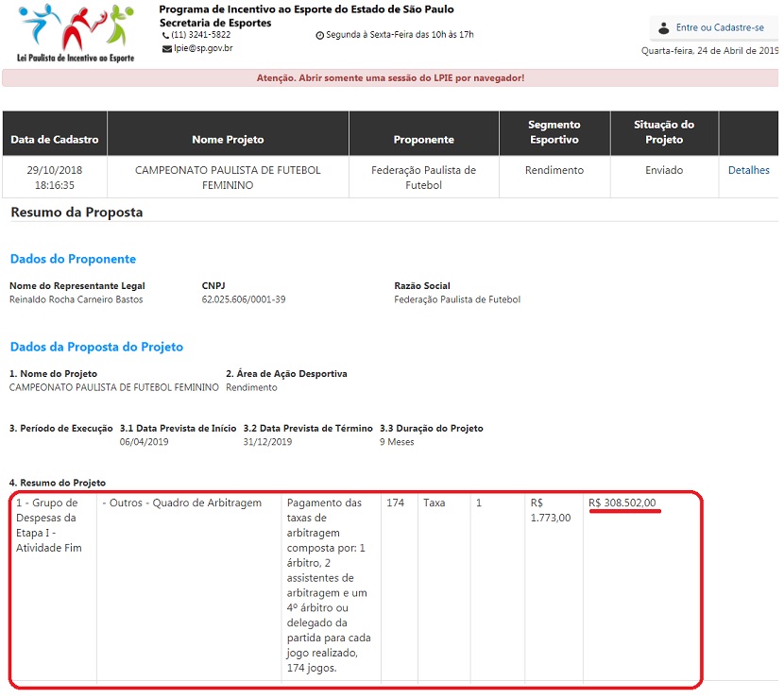This screenshot has width=784, height=698.
Task: Click the Situação do Projeto column header
Action: coord(664,132)
